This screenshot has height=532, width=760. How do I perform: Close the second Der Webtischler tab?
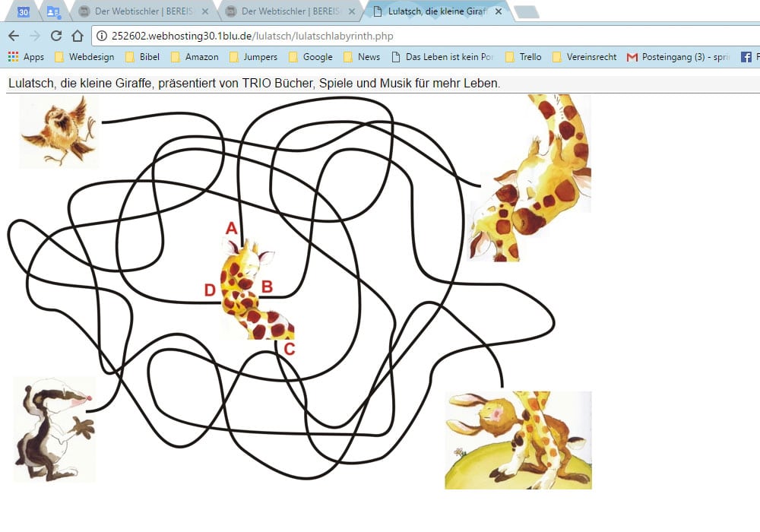(x=352, y=11)
